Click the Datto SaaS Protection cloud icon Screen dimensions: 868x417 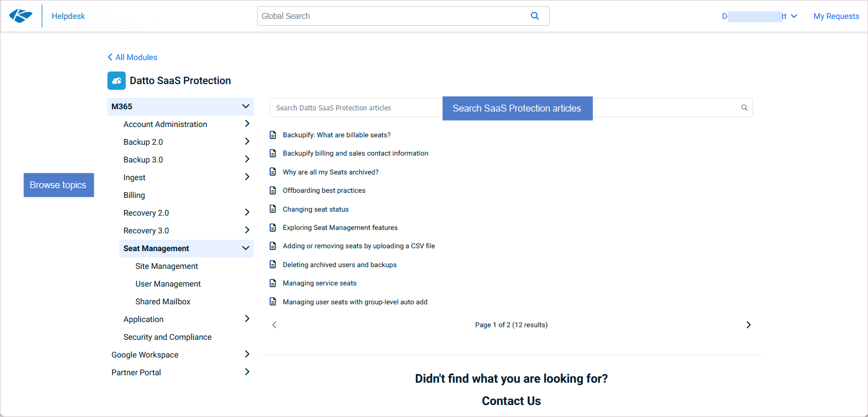[x=117, y=81]
